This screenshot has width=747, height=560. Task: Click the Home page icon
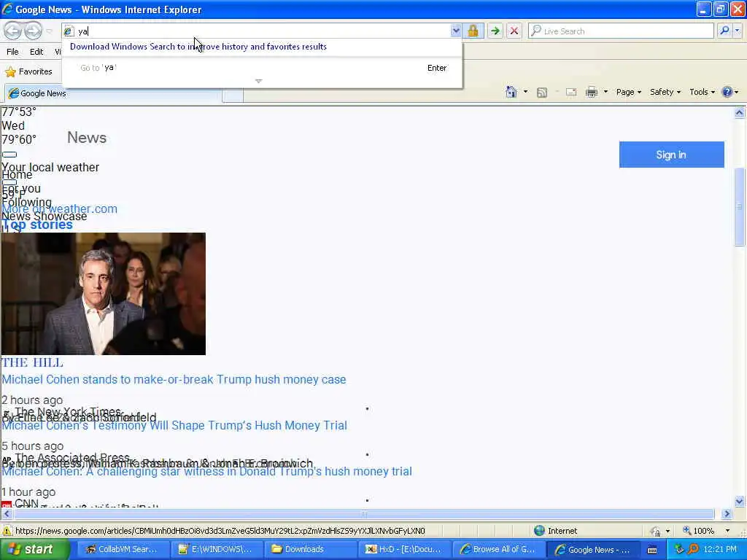pyautogui.click(x=511, y=92)
